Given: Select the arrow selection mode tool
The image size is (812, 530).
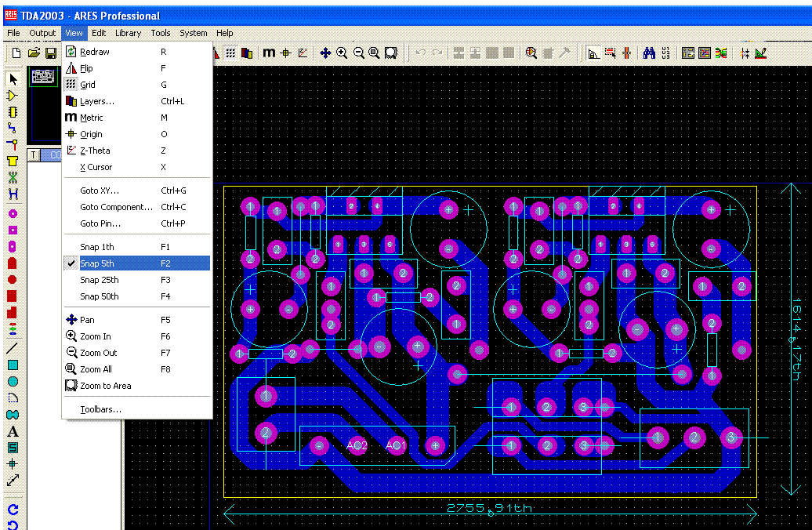Looking at the screenshot, I should click(x=13, y=79).
